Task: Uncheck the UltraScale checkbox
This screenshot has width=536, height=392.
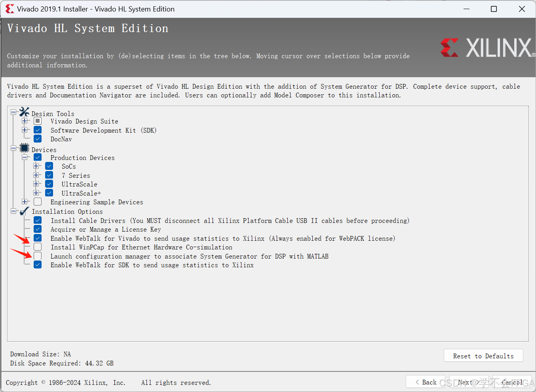Action: 49,184
